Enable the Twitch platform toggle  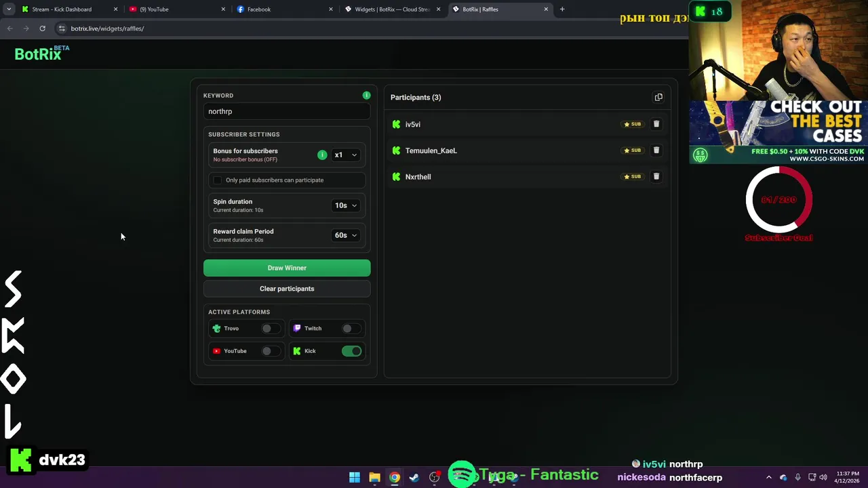click(x=351, y=328)
